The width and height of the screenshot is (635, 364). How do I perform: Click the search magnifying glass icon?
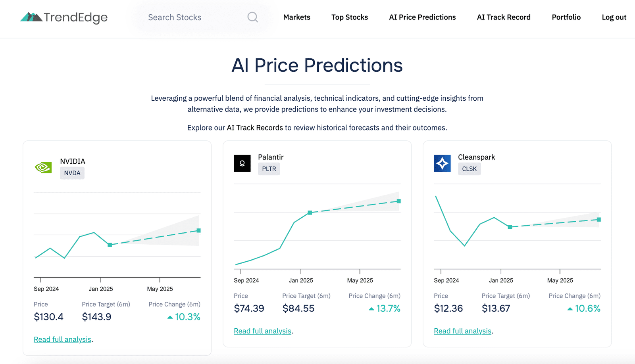(x=252, y=17)
